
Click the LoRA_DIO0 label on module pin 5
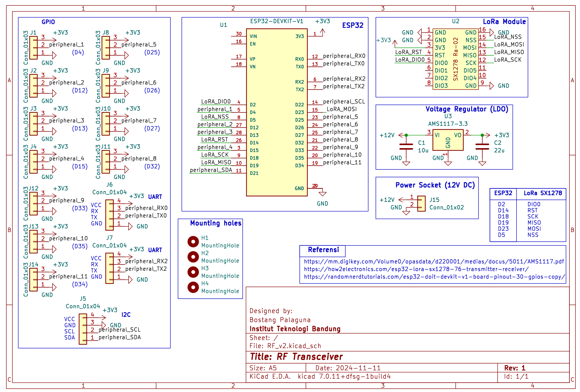pyautogui.click(x=410, y=60)
